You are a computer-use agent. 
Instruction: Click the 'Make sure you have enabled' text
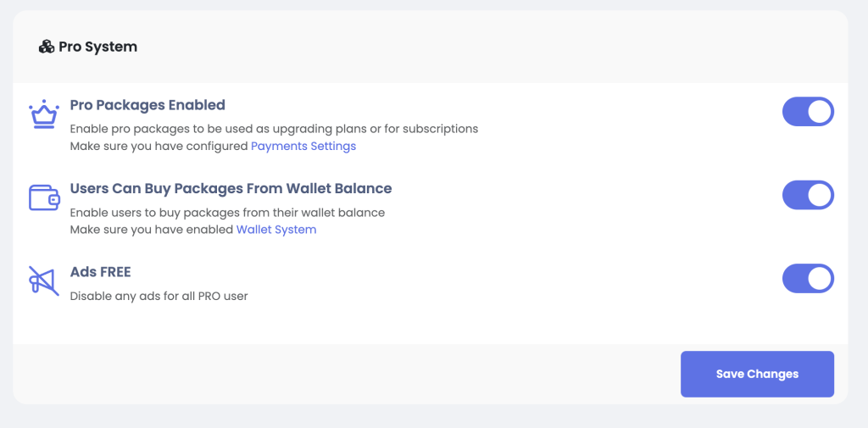click(153, 230)
